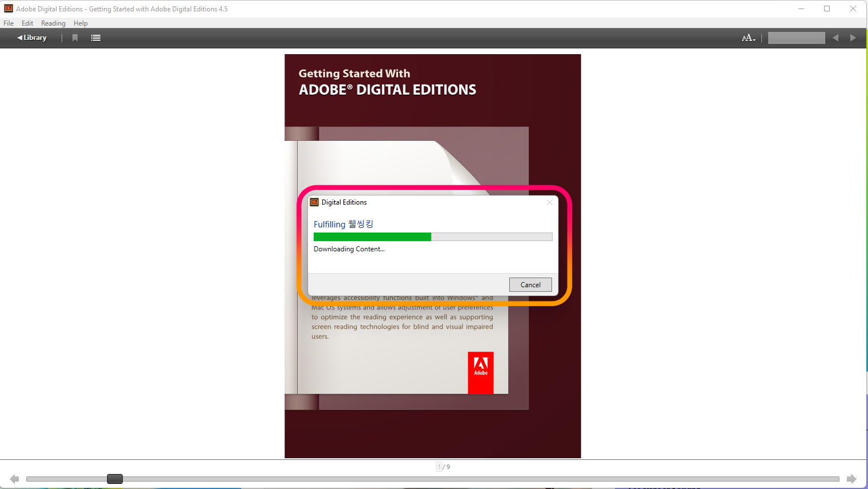
Task: Close the Digital Editions dialog
Action: (x=550, y=202)
